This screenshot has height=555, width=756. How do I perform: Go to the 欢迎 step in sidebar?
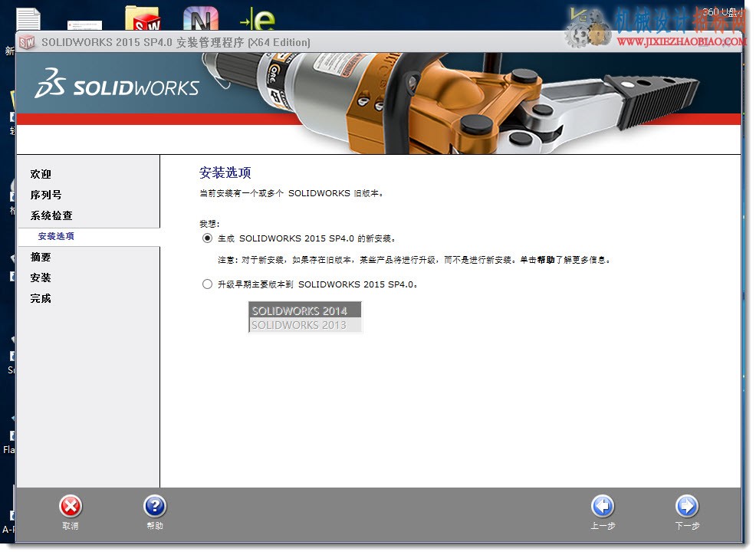point(41,174)
